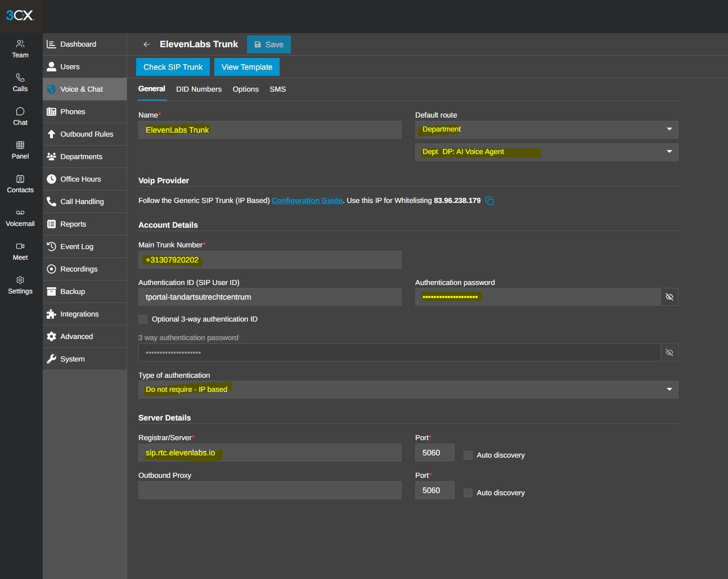Click the Check SIP Trunk button

tap(173, 67)
